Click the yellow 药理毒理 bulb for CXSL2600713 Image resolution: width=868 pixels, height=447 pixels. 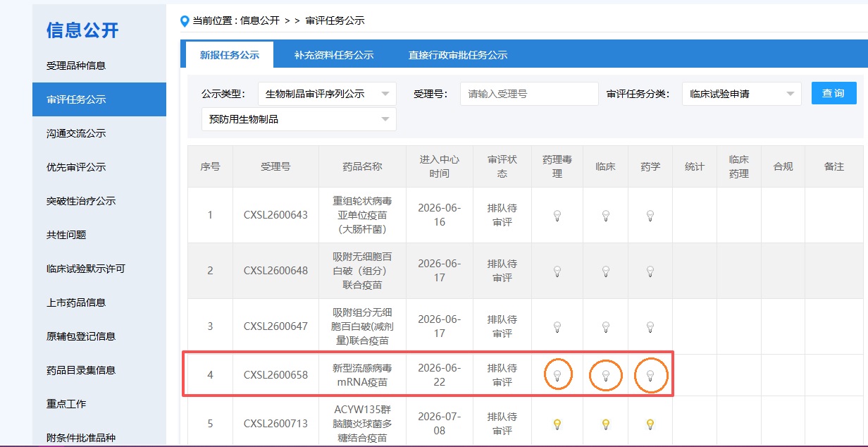click(x=557, y=424)
